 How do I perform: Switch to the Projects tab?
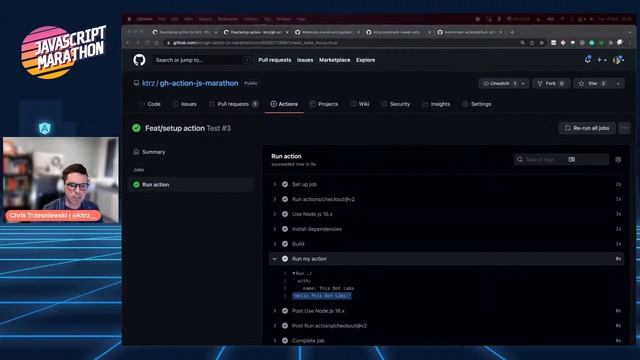point(324,104)
